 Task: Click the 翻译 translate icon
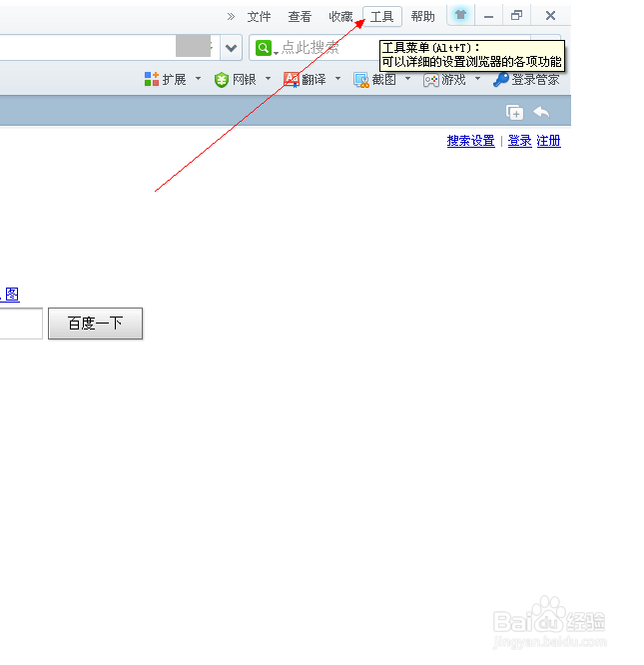tap(292, 79)
